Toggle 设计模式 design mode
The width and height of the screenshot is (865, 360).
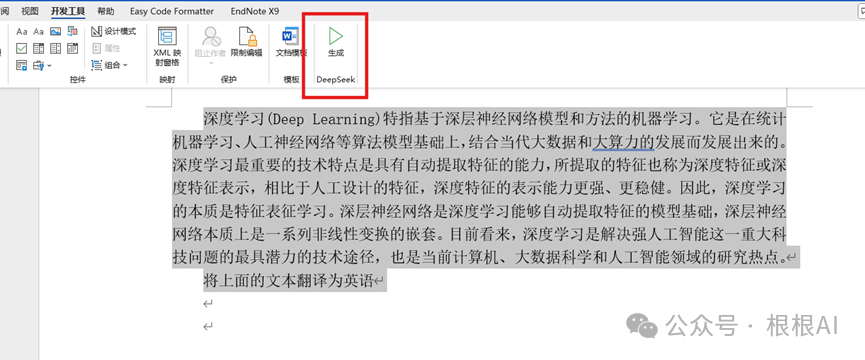coord(114,31)
